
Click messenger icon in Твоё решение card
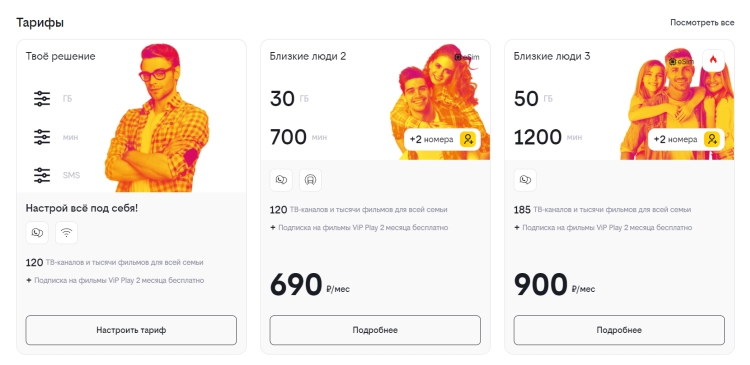point(37,233)
